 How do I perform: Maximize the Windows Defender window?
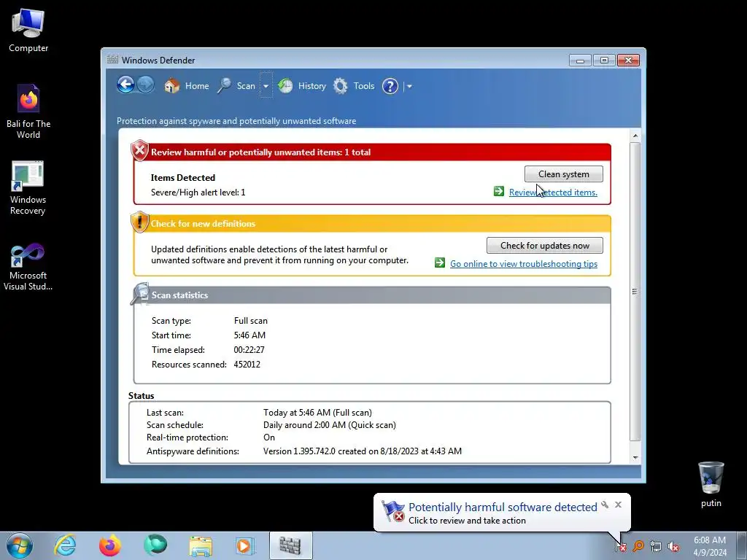604,61
